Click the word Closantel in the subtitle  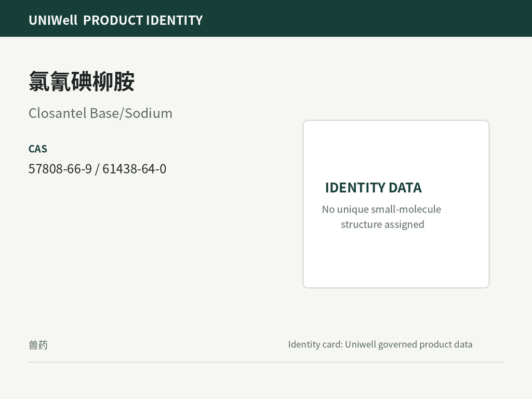pyautogui.click(x=58, y=113)
